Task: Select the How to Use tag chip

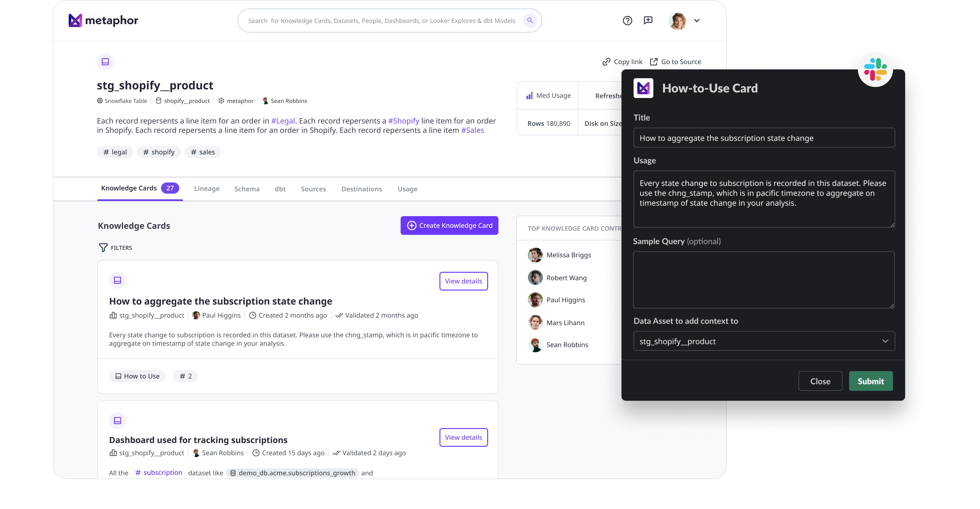Action: 137,376
